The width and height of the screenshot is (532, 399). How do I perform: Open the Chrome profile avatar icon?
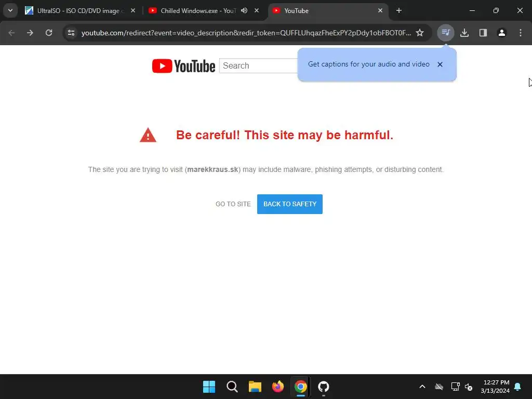(x=502, y=33)
